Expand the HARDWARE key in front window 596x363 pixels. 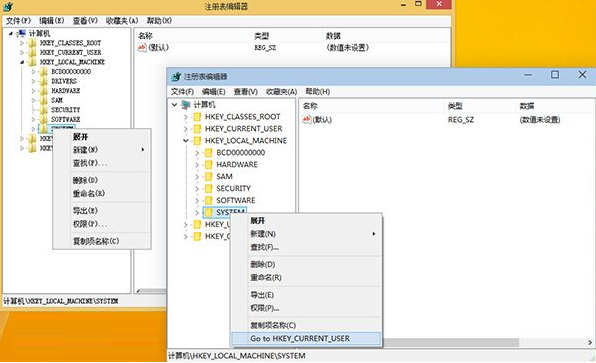(197, 165)
